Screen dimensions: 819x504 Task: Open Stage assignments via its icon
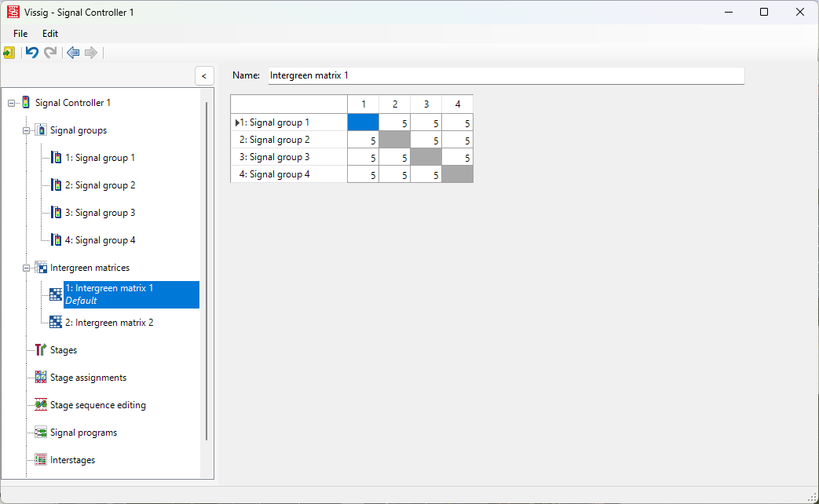point(41,378)
